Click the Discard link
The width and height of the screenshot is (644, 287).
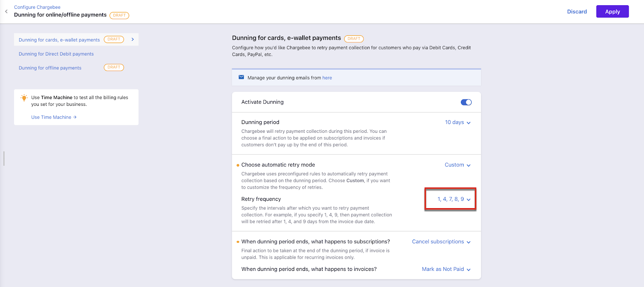[577, 12]
